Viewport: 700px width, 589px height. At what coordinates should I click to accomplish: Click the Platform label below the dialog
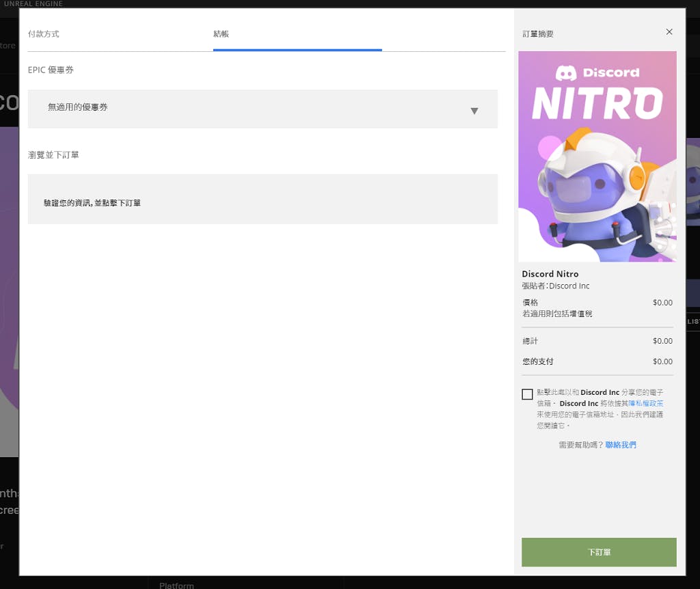coord(176,585)
